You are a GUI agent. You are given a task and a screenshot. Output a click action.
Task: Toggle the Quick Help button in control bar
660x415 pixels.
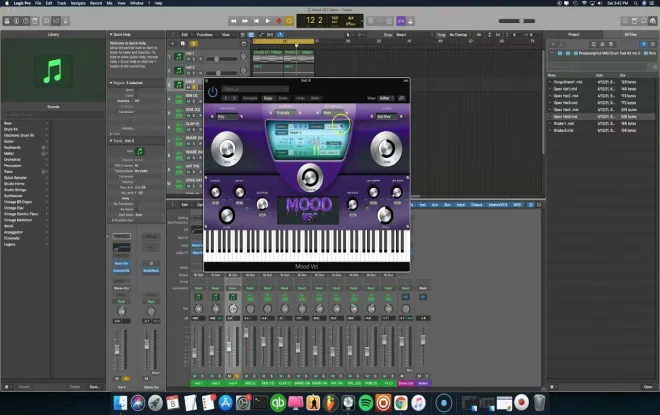pyautogui.click(x=26, y=21)
